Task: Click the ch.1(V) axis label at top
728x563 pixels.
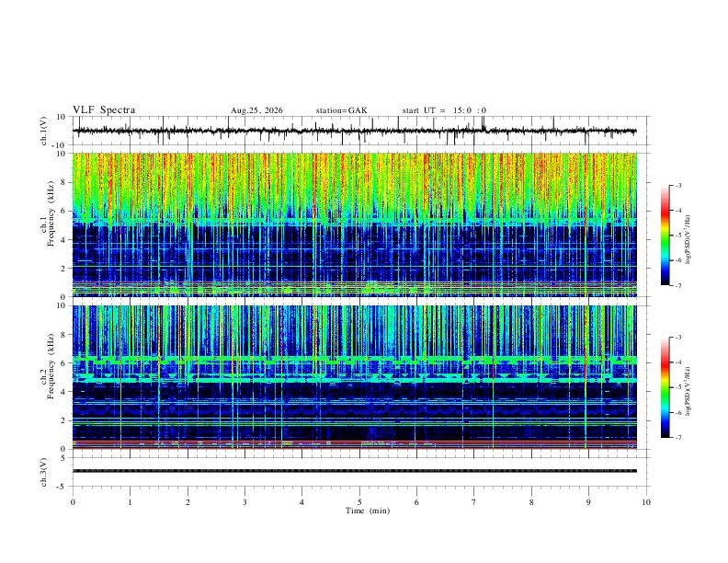Action: (44, 131)
